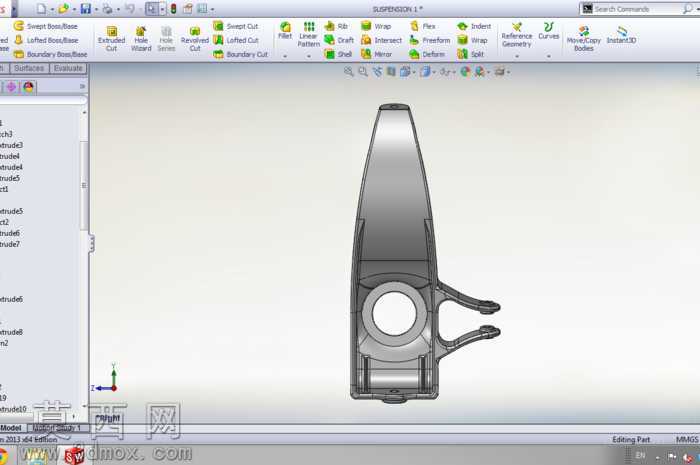Select the Boundary Cut tool
The width and height of the screenshot is (700, 465).
(240, 54)
